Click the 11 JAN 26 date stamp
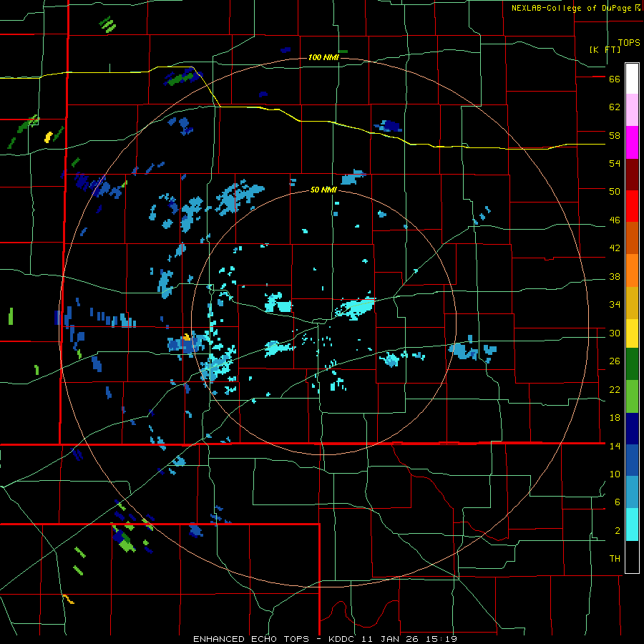Viewport: 644px width, 644px height. point(391,639)
